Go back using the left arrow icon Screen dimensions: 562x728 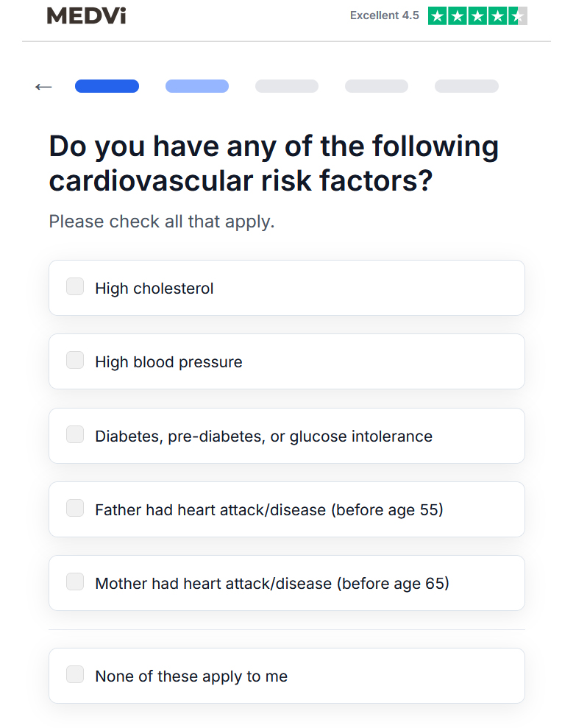pyautogui.click(x=43, y=87)
